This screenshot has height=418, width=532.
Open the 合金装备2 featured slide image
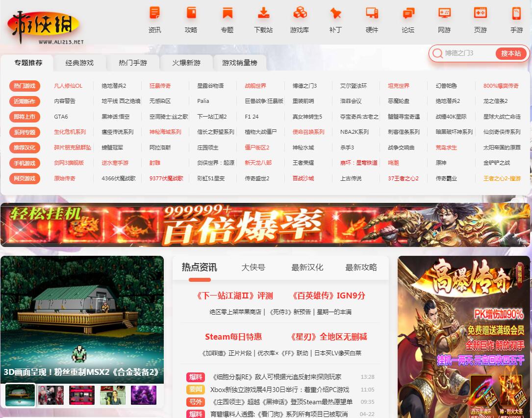[82, 320]
